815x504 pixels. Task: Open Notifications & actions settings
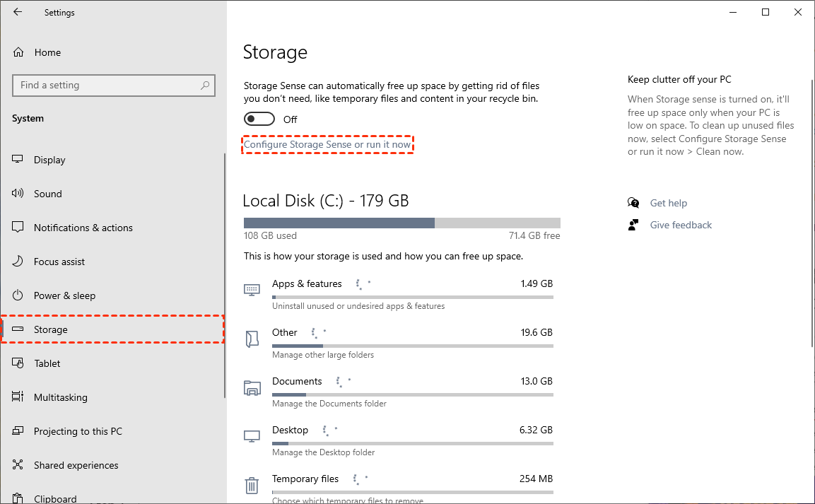click(x=83, y=228)
